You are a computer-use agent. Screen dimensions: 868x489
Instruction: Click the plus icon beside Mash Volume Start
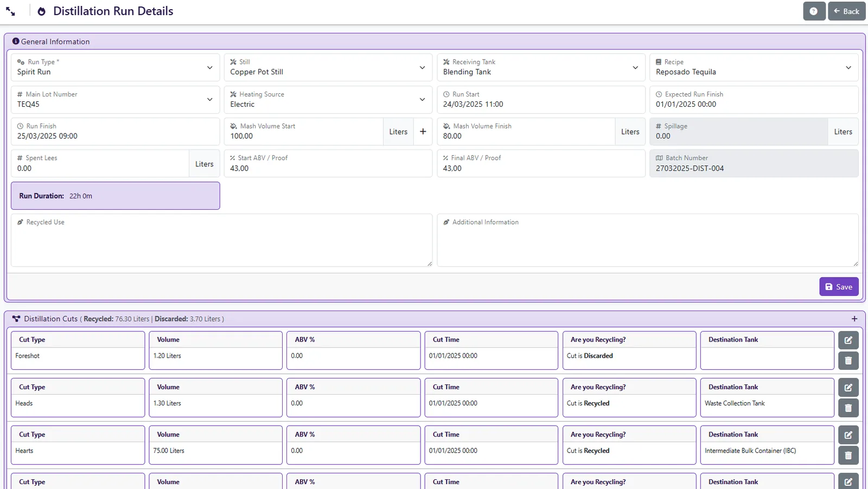tap(423, 132)
